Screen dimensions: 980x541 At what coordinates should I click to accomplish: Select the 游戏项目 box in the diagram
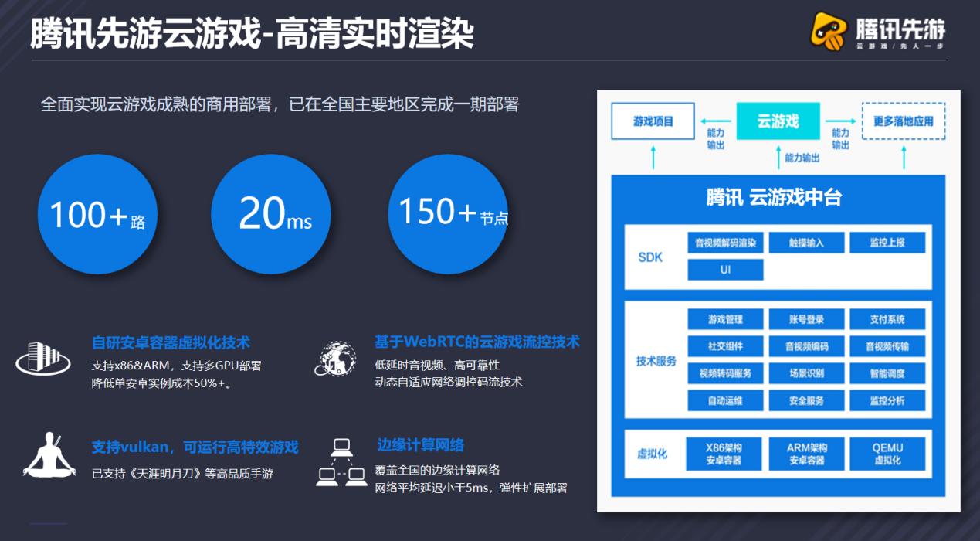click(x=653, y=121)
